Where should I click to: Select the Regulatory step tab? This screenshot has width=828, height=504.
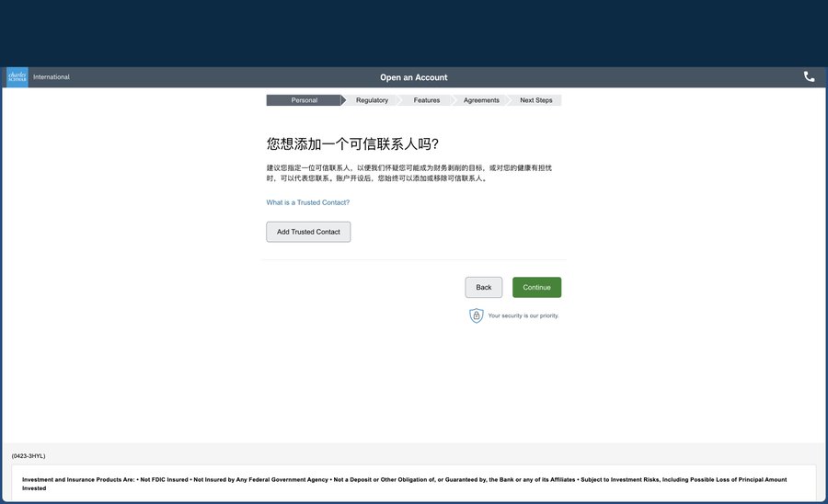372,100
